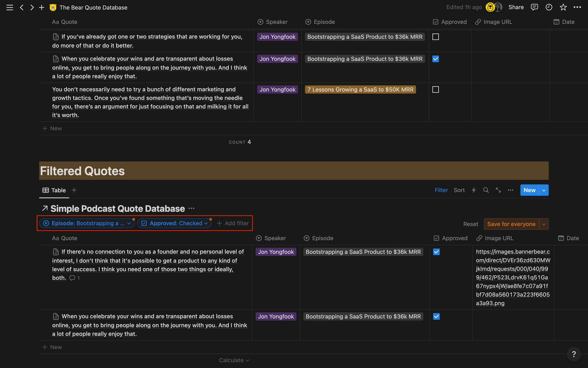Screen dimensions: 588x368
Task: Click Save for everyone
Action: pyautogui.click(x=511, y=224)
